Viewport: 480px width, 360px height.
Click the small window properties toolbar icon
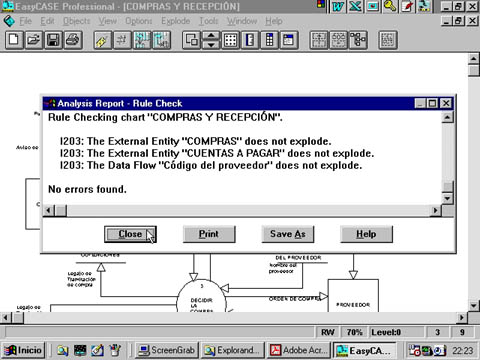(x=289, y=40)
